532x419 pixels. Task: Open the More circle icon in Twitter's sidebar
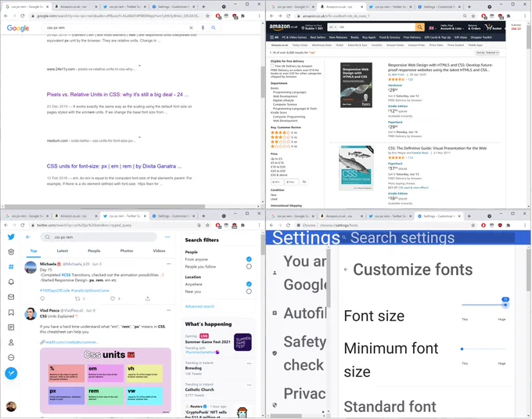pyautogui.click(x=11, y=358)
